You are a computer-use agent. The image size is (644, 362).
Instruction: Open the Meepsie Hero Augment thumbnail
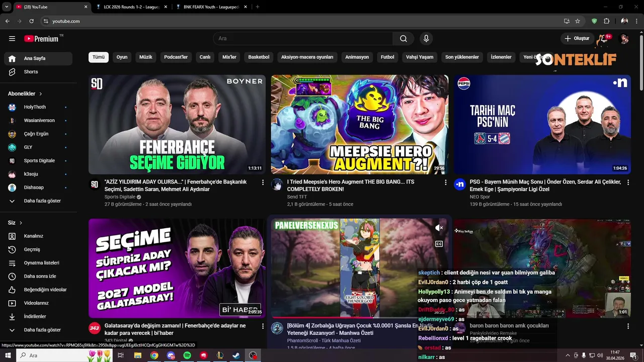pos(360,125)
